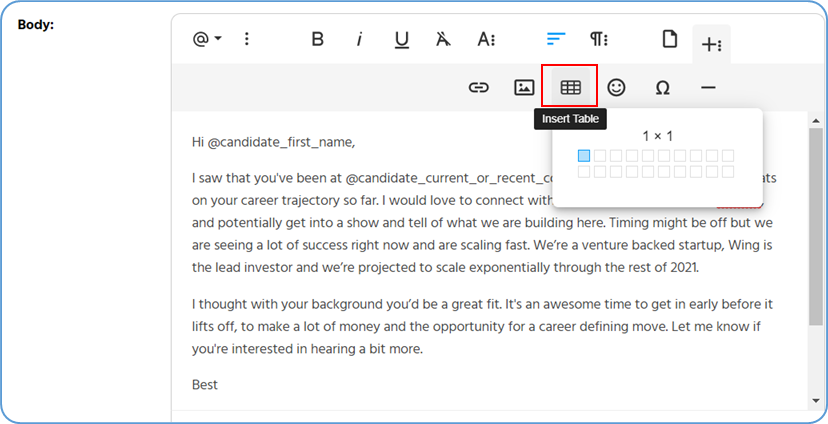
Task: Click the document template icon
Action: coord(669,40)
